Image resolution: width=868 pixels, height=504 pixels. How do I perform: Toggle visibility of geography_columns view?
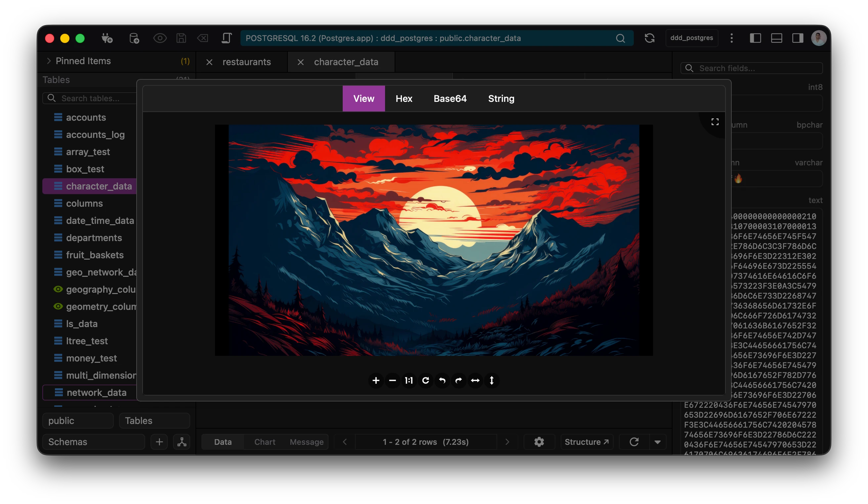pyautogui.click(x=58, y=289)
